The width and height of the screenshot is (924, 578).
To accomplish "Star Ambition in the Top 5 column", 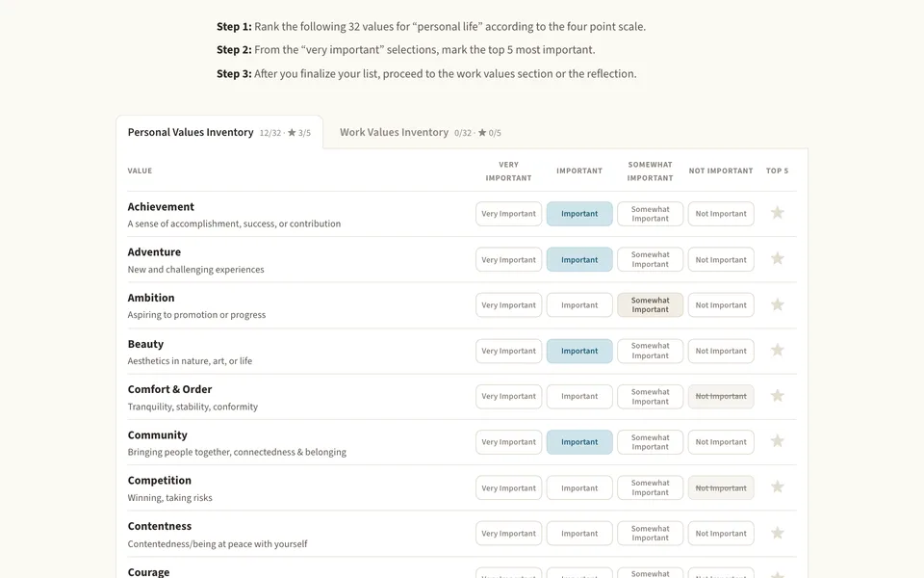I will pyautogui.click(x=778, y=304).
